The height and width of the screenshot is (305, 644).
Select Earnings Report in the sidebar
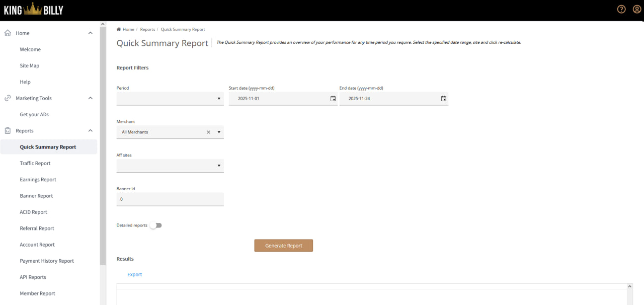coord(38,180)
